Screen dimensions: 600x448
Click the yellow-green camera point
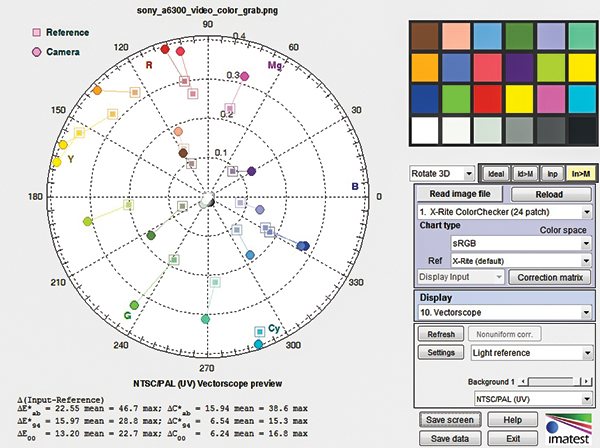[x=88, y=221]
